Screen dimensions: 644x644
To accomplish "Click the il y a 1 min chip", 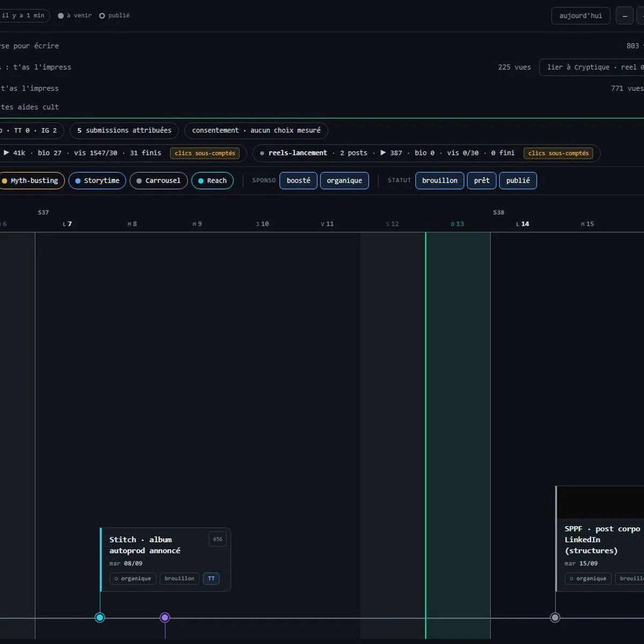I will click(x=24, y=16).
